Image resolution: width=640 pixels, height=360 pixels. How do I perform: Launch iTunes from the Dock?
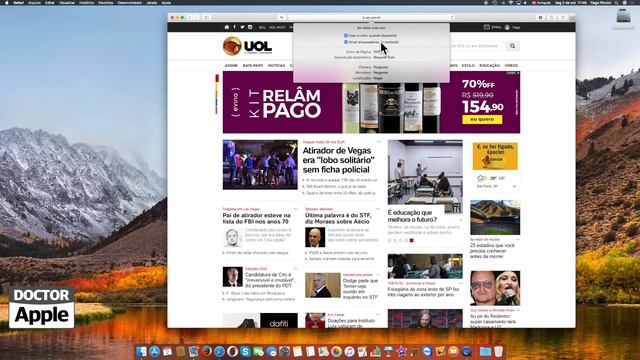pos(349,351)
